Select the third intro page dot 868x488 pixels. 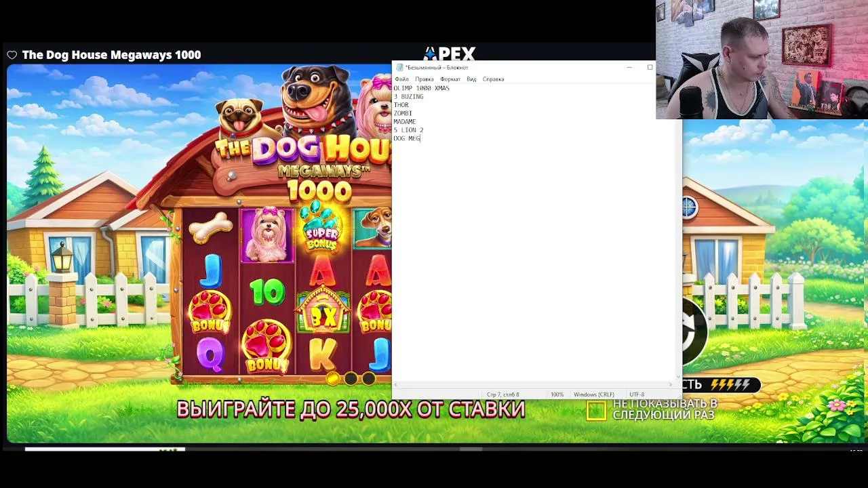point(368,378)
